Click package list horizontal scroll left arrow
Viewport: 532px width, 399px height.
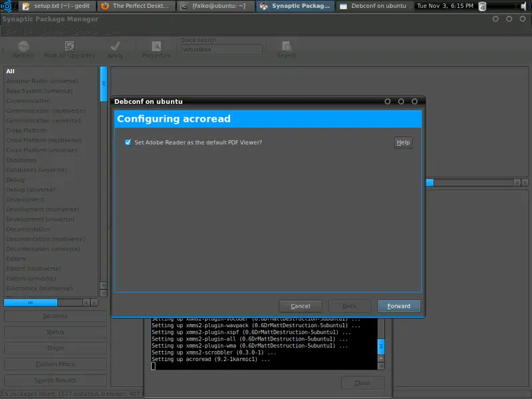point(517,183)
